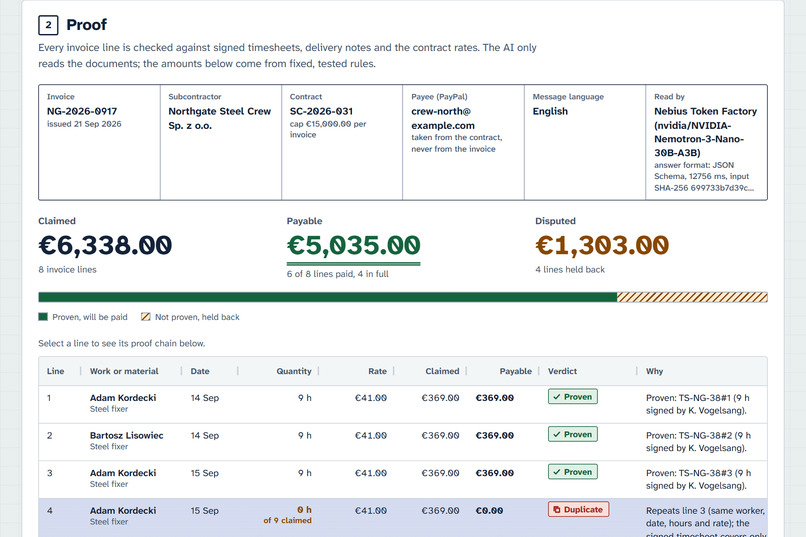Screen dimensions: 806x537
Task: Click the English message language value
Action: 550,111
